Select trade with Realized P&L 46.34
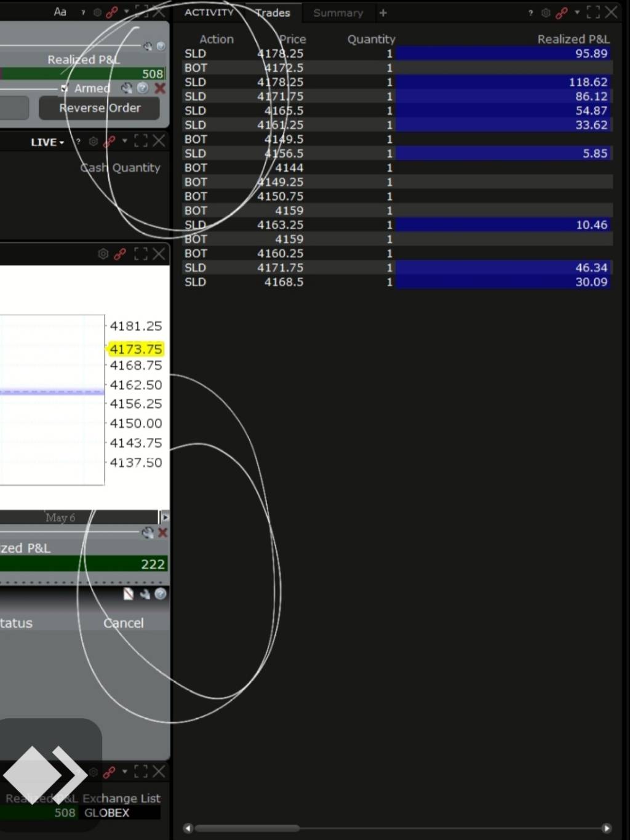Screen dimensions: 630x840 [397, 268]
